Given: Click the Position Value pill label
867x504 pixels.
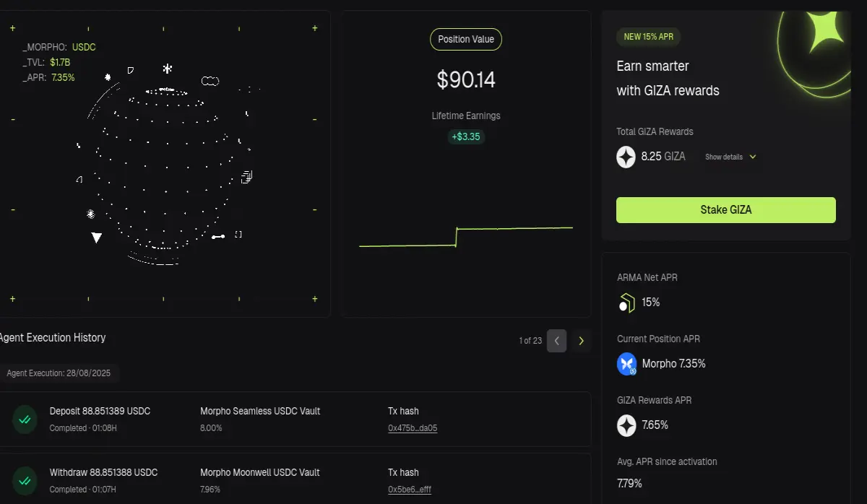Looking at the screenshot, I should point(466,39).
